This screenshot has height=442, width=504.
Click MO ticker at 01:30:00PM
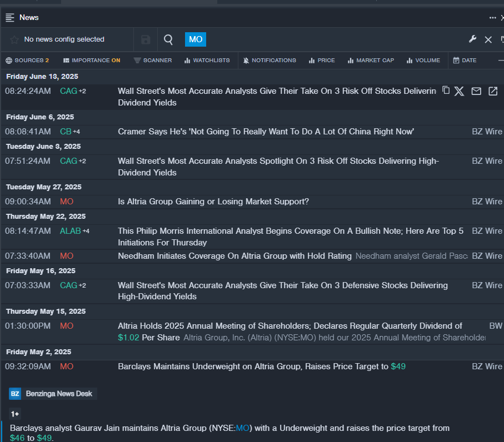pyautogui.click(x=67, y=326)
